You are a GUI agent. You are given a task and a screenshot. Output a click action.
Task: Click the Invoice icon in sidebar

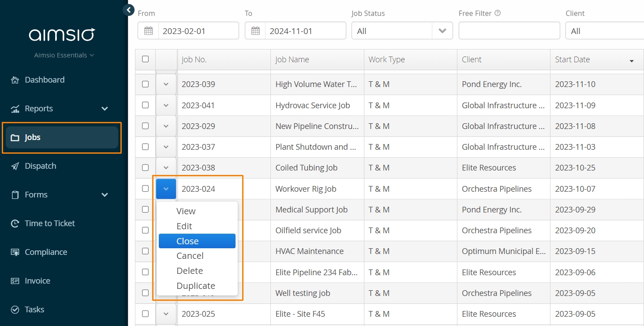coord(15,281)
